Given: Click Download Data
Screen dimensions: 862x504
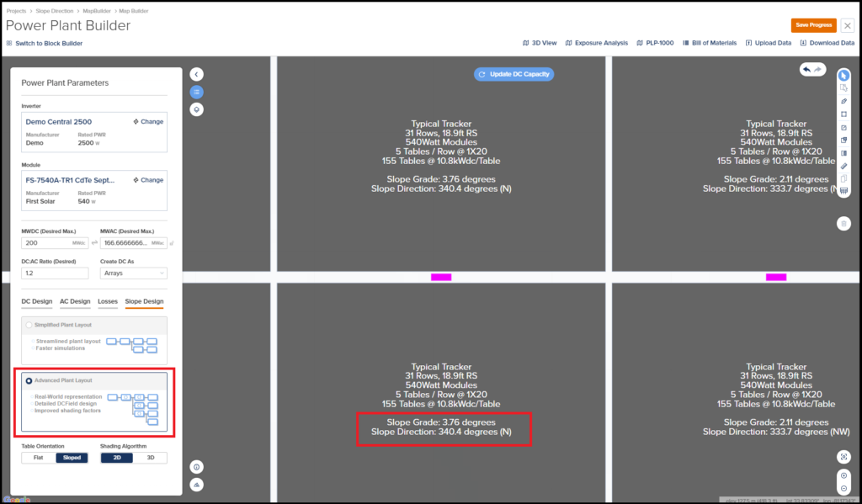Looking at the screenshot, I should click(827, 43).
